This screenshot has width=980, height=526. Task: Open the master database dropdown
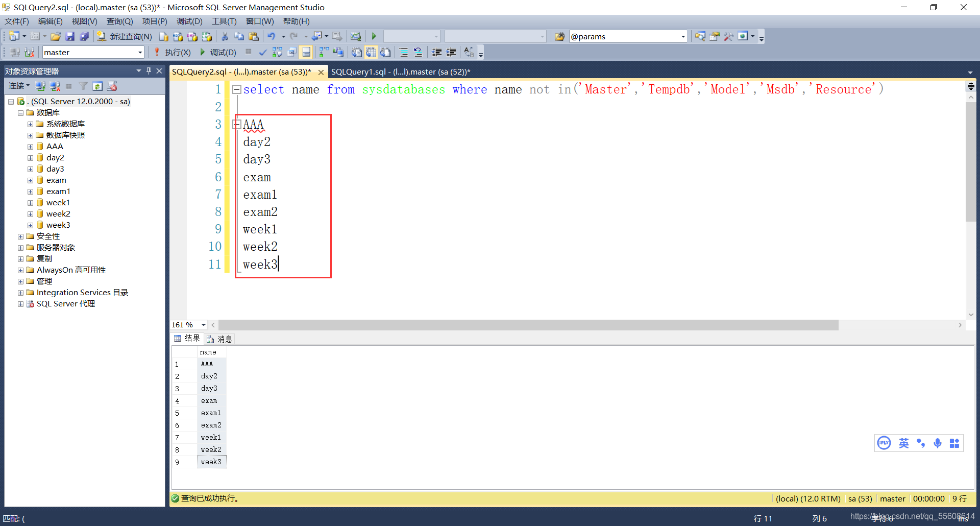(x=140, y=52)
